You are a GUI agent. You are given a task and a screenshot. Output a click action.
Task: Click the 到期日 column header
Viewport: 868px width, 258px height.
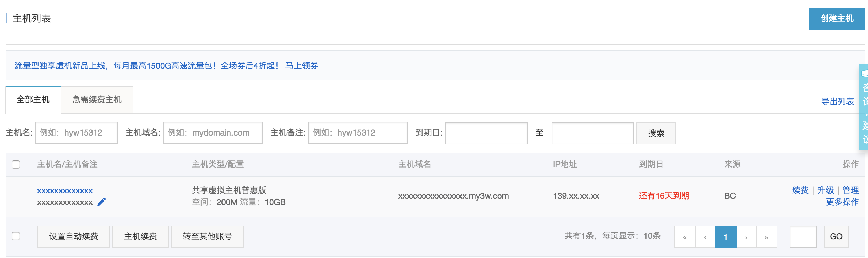point(651,164)
